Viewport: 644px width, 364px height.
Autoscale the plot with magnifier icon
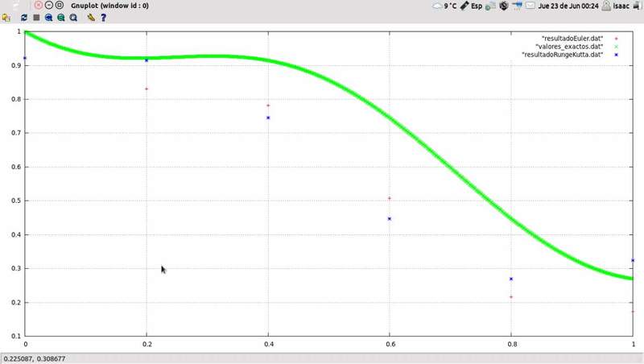click(73, 18)
